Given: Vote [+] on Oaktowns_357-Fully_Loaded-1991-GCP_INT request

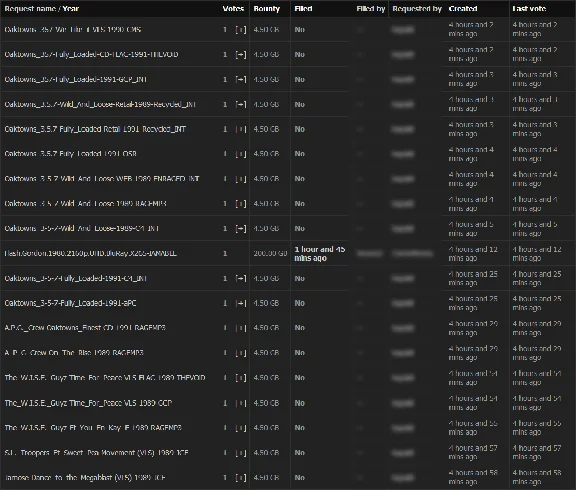Looking at the screenshot, I should [x=241, y=80].
